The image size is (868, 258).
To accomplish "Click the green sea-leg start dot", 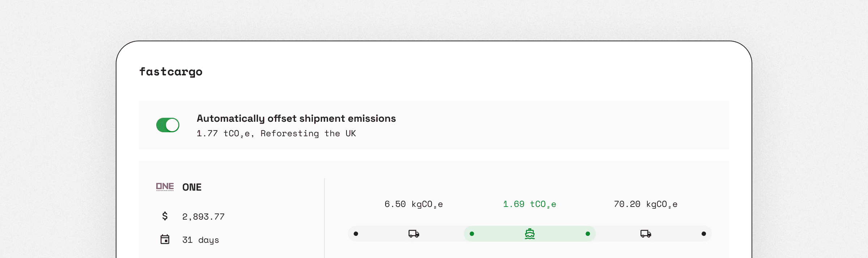I will [472, 234].
